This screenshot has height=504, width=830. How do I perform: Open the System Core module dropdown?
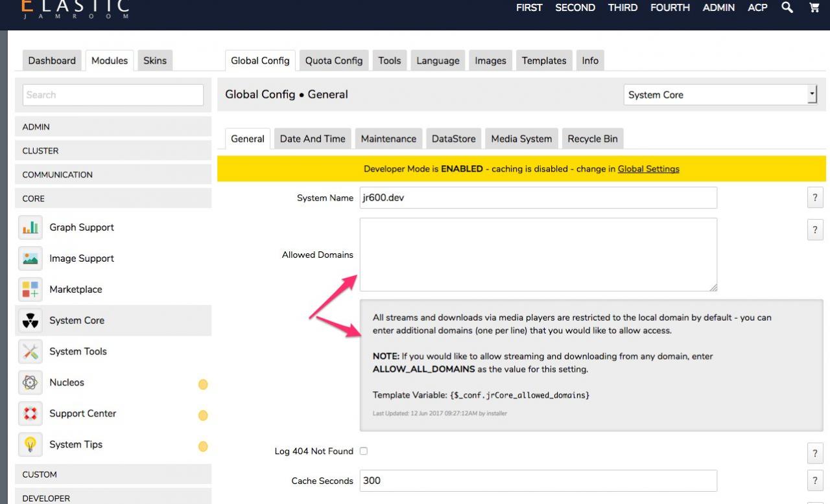click(x=720, y=95)
